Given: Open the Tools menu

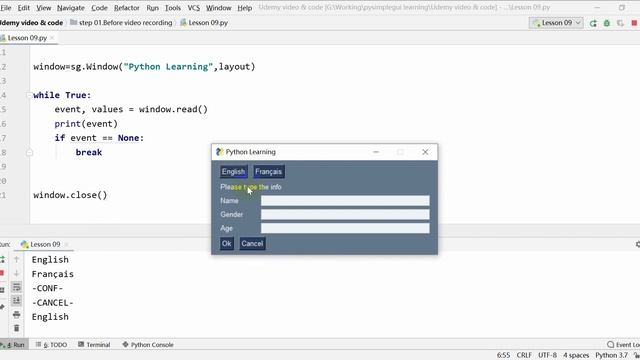Looking at the screenshot, I should pos(173,8).
